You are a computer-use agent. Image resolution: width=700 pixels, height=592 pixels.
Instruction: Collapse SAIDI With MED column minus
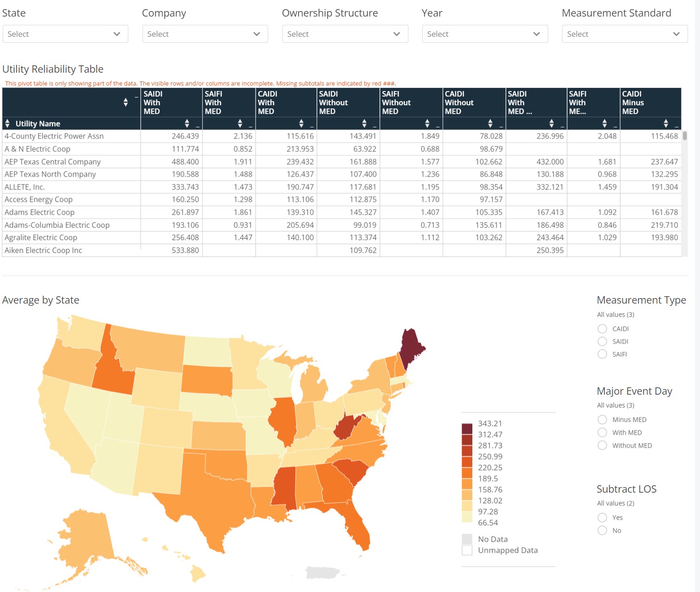click(x=198, y=126)
